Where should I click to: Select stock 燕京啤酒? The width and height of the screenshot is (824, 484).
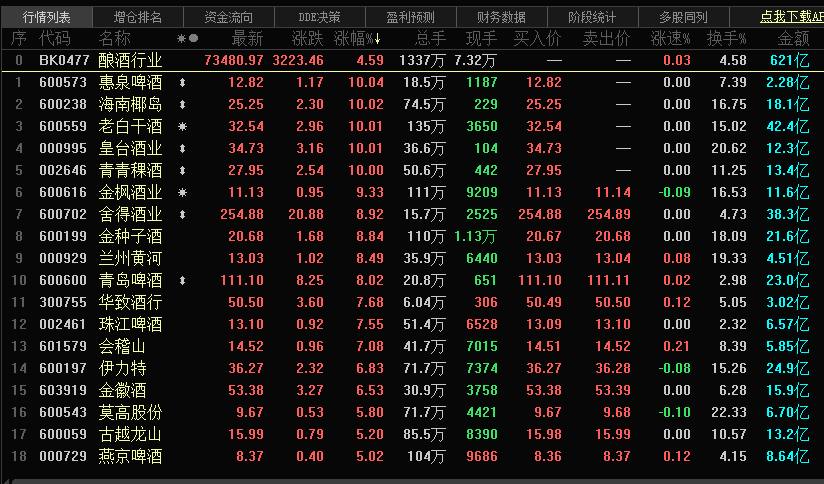coord(130,456)
